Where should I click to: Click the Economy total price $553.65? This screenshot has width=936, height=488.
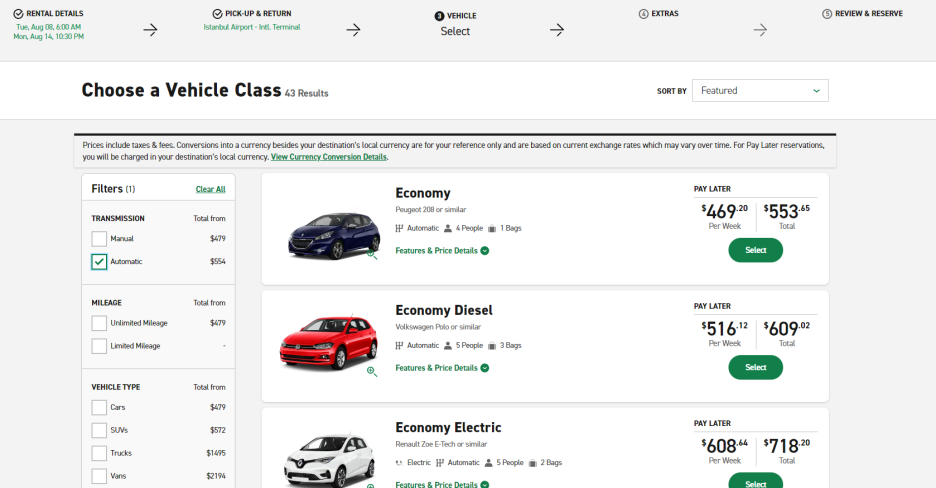click(x=787, y=212)
